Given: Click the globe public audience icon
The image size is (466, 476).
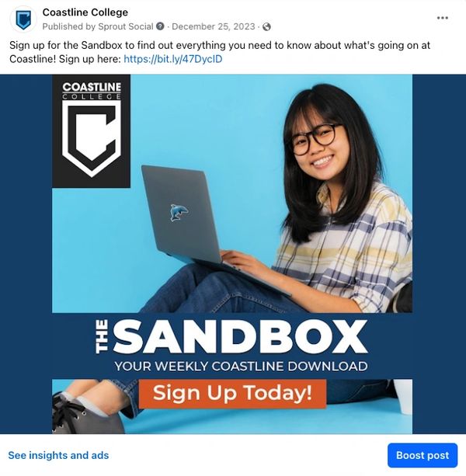Looking at the screenshot, I should coord(266,26).
